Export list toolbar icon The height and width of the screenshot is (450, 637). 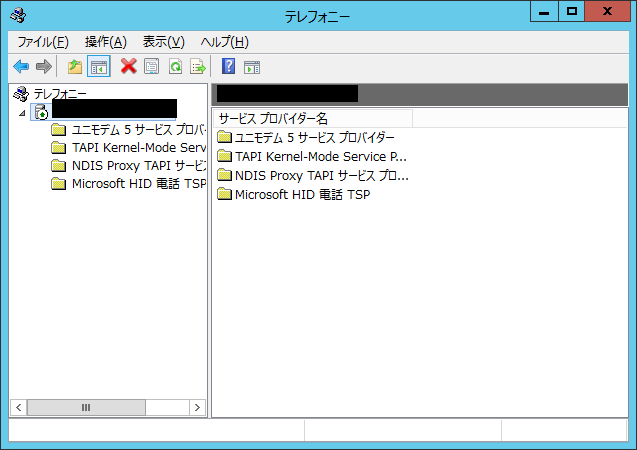click(x=198, y=67)
